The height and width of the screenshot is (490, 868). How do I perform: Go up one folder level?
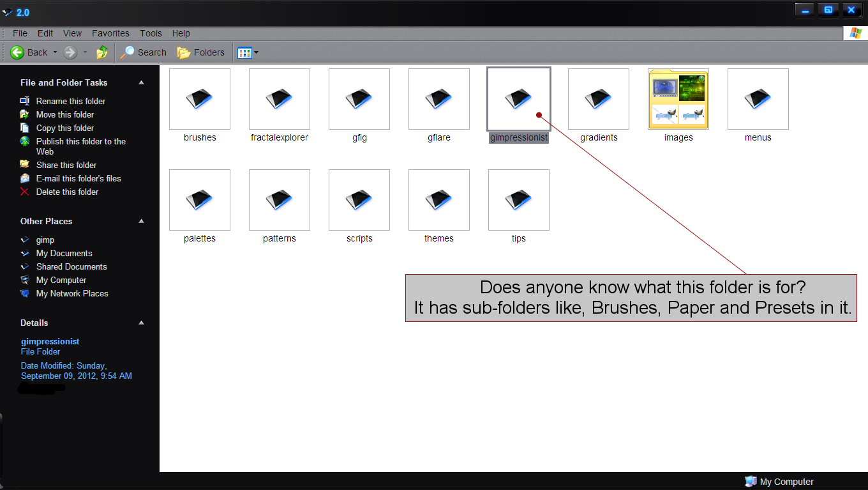(x=102, y=52)
